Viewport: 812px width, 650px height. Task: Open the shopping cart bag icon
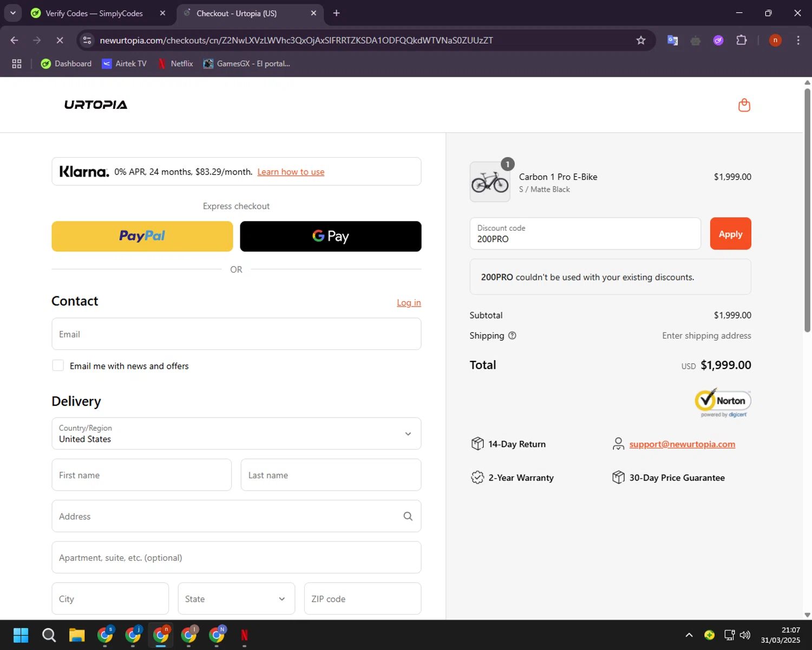tap(744, 105)
